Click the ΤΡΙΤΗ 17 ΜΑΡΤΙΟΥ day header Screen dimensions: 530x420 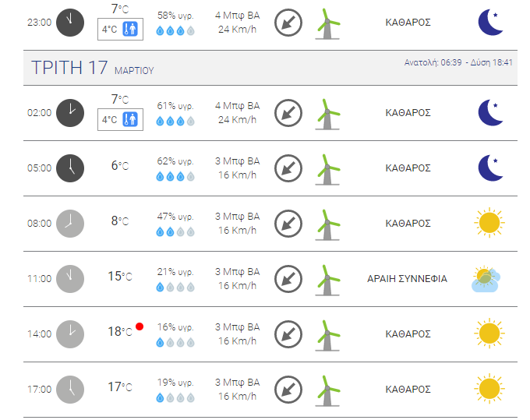point(92,68)
